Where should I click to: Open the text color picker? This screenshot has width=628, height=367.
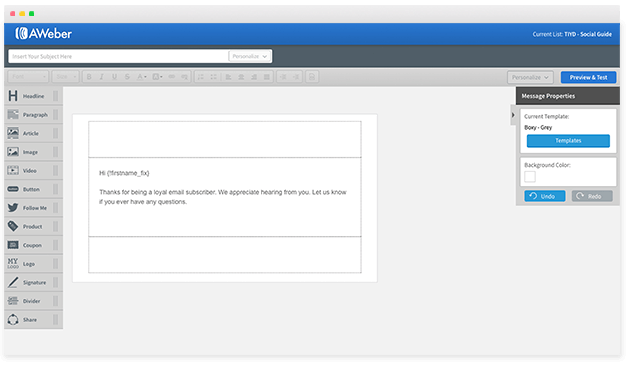coord(142,77)
